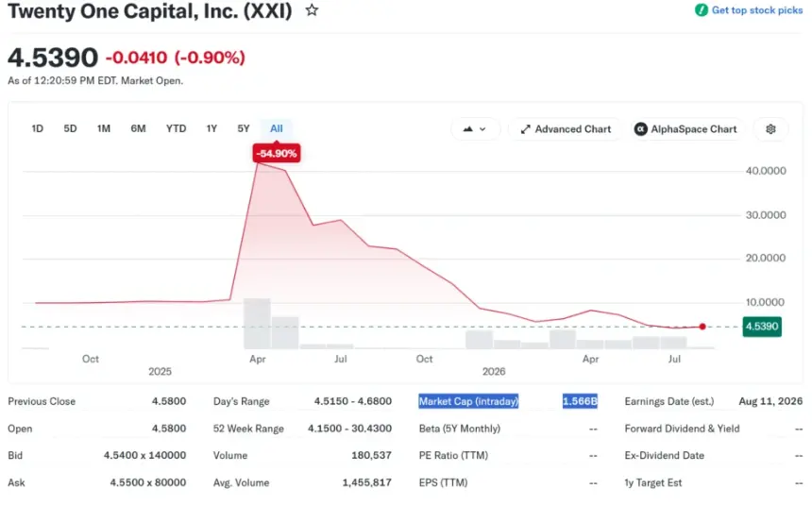Add XXI to watchlist with star icon
This screenshot has height=505, width=812.
point(312,9)
